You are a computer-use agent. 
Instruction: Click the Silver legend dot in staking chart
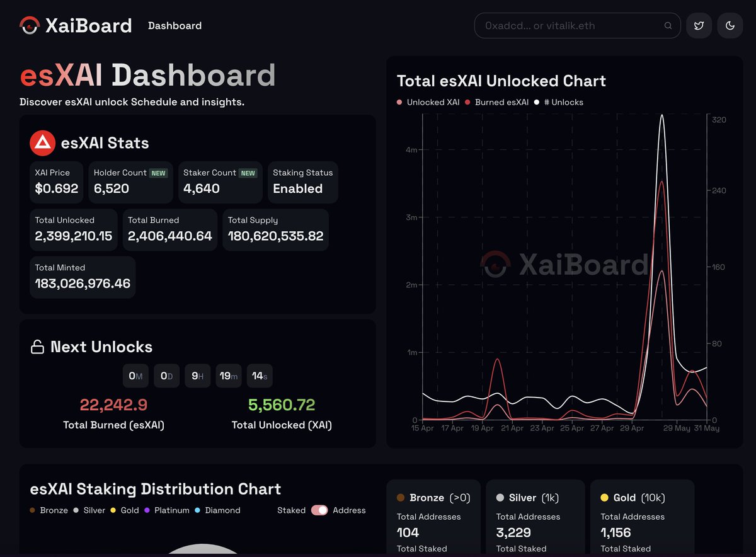click(x=76, y=510)
